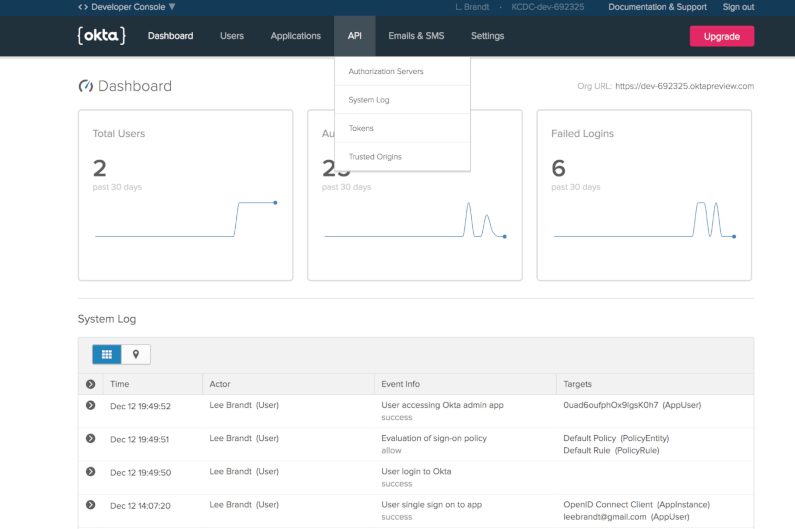Click the System Log section heading
Viewport: 795px width, 529px height.
[x=106, y=319]
